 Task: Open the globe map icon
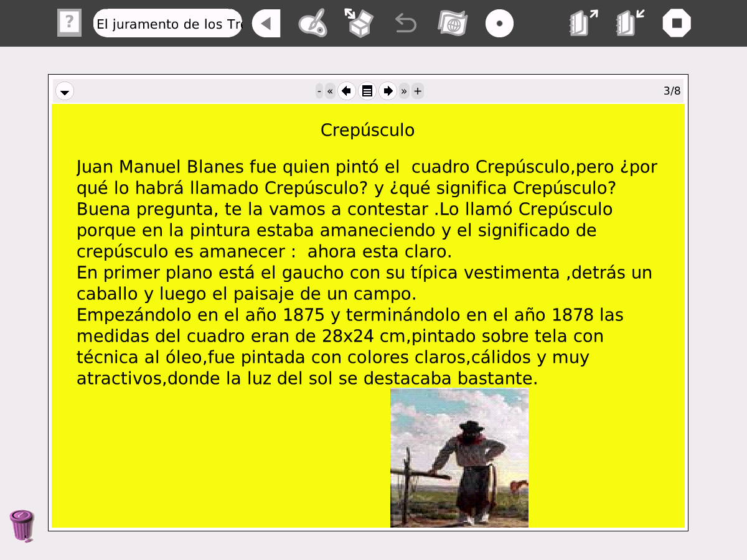point(453,24)
